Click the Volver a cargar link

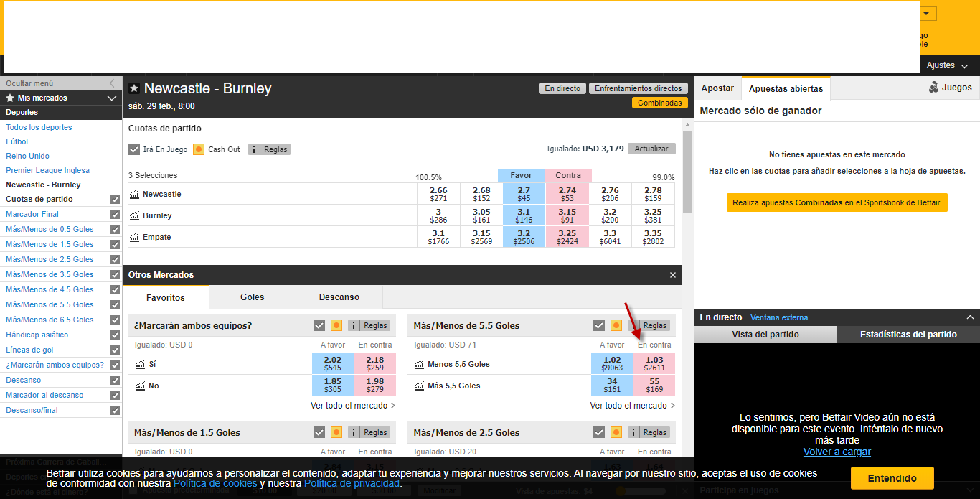[837, 452]
